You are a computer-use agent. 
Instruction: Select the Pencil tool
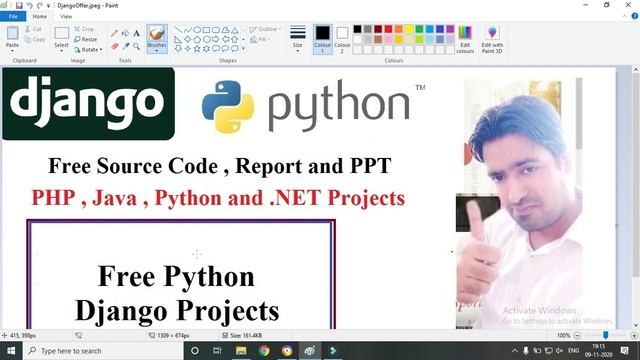[115, 33]
